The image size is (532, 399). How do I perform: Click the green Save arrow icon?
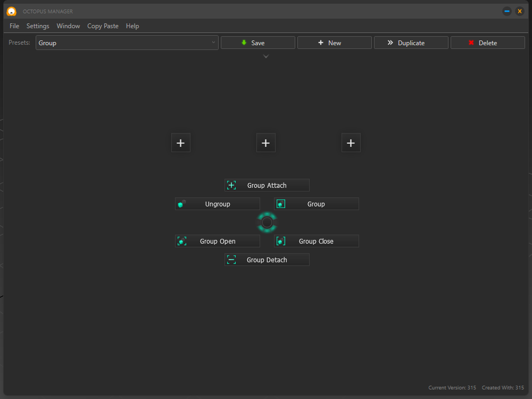[244, 43]
